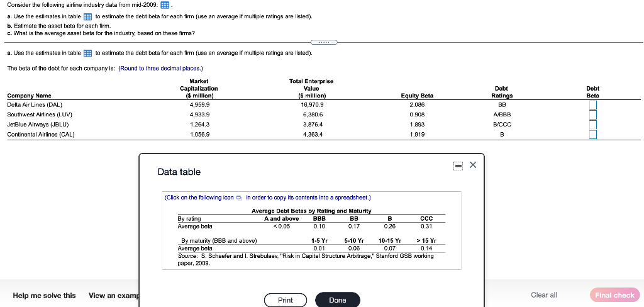Click market capitalization value 1,056.9
This screenshot has width=644, height=307.
199,135
